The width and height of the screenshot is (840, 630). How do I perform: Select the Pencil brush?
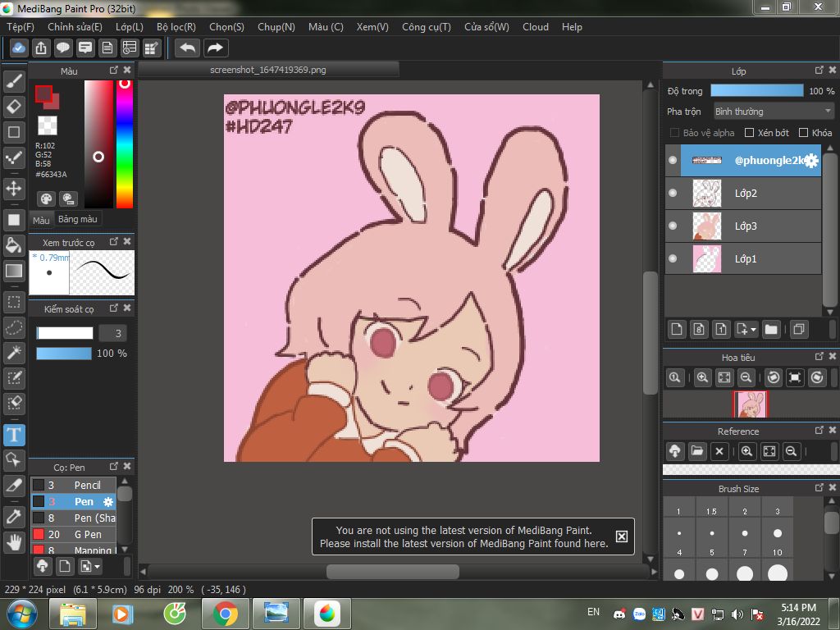pos(73,485)
